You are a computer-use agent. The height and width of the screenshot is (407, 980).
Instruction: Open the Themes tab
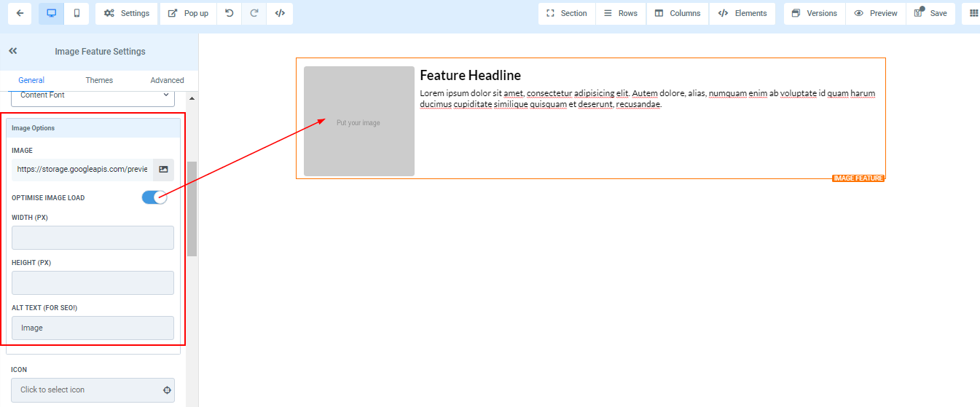click(x=99, y=80)
